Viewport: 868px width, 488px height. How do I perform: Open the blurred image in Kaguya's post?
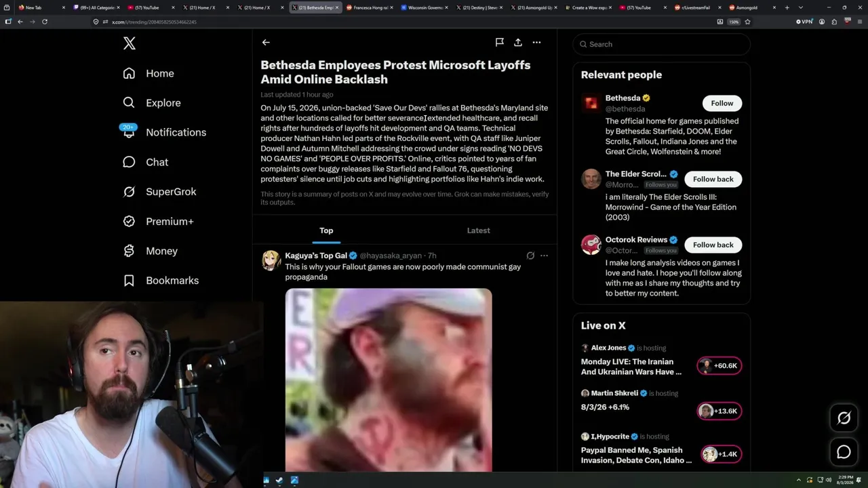(x=389, y=380)
